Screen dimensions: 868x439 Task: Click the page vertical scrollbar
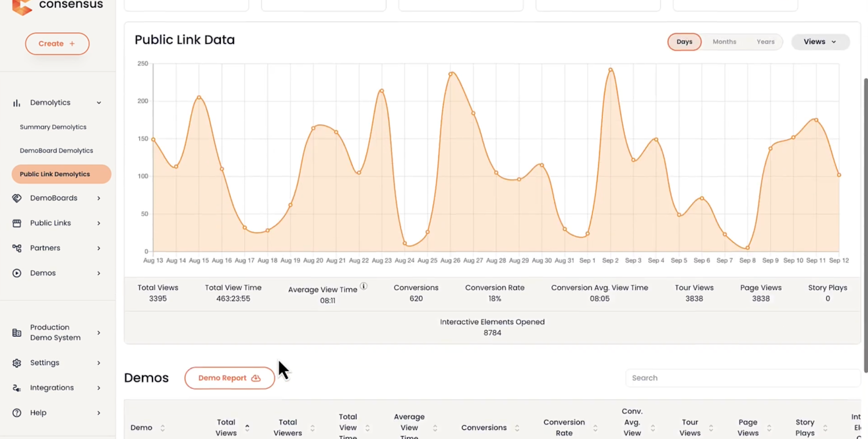tap(865, 225)
